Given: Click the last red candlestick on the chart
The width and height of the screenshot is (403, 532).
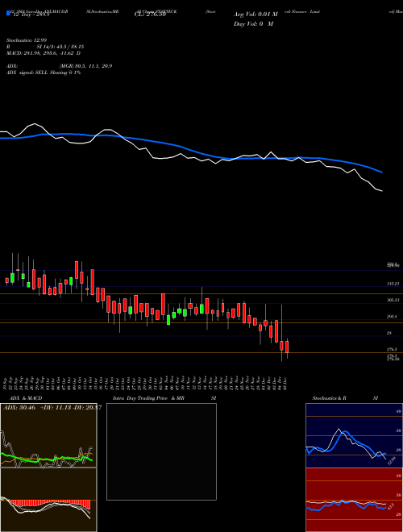Looking at the screenshot, I should tap(287, 347).
